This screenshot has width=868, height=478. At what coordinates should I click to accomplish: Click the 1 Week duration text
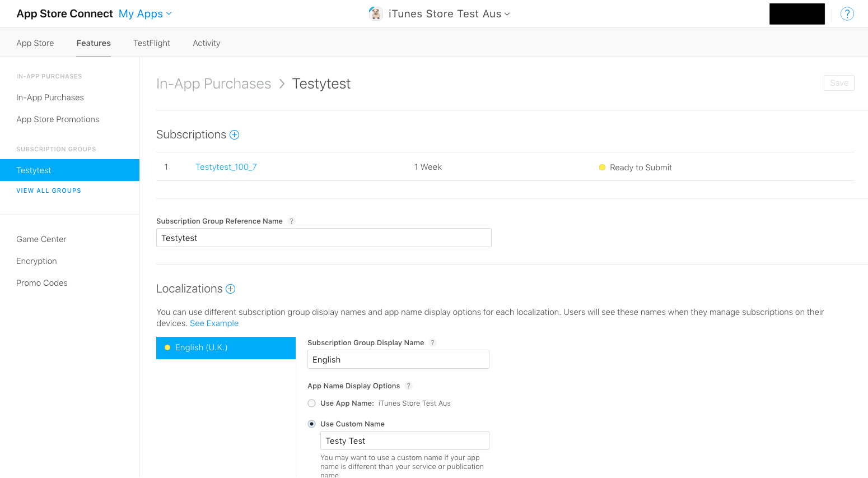[x=428, y=167]
